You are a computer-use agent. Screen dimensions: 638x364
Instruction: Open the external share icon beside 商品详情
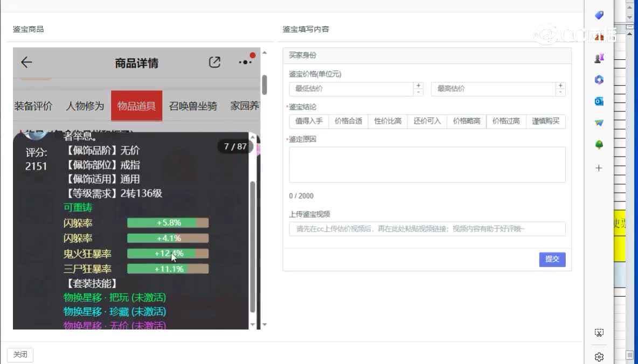click(x=214, y=62)
